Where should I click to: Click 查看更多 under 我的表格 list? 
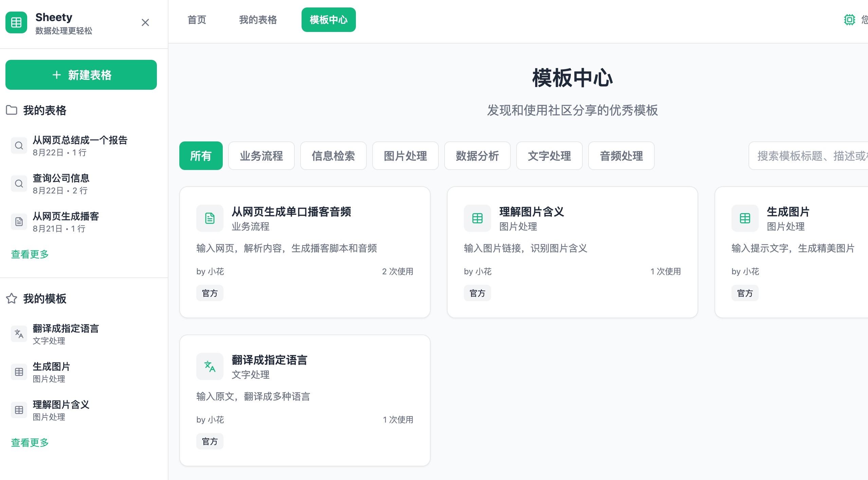(x=30, y=254)
